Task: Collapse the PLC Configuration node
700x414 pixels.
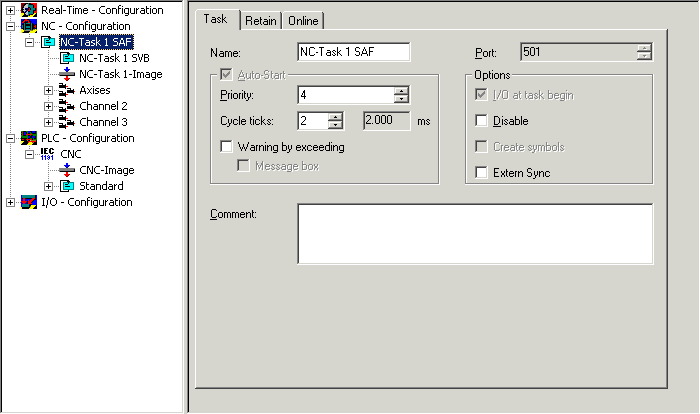Action: coord(10,138)
